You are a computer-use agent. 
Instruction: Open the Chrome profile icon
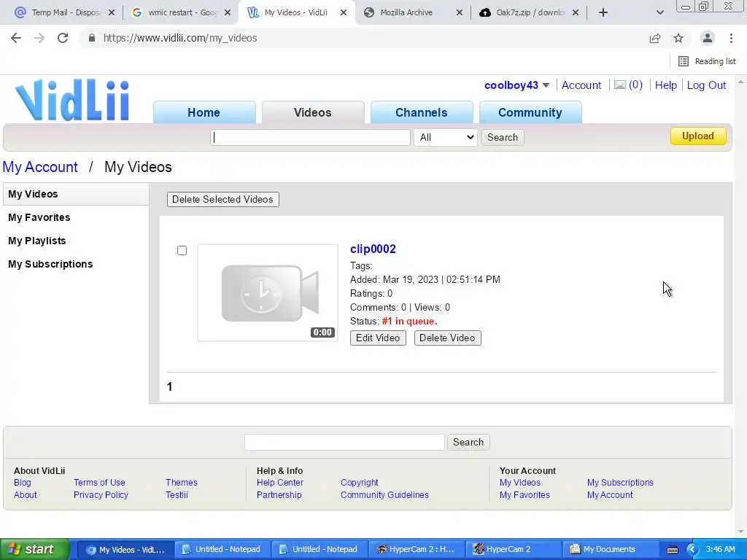pyautogui.click(x=708, y=38)
